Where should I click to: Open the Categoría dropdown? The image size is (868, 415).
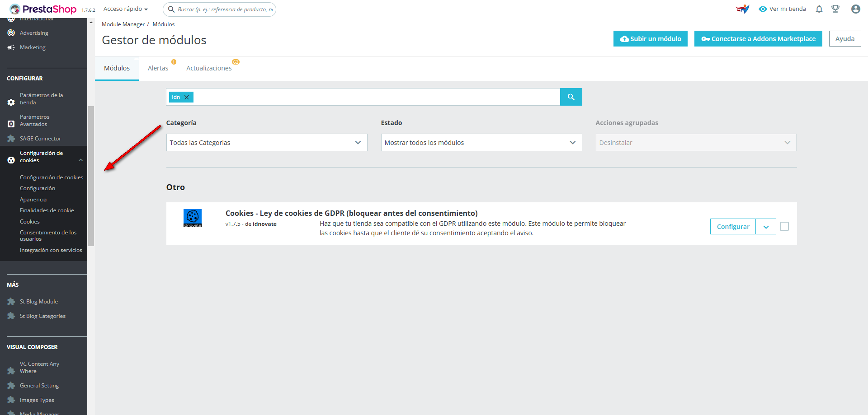267,143
